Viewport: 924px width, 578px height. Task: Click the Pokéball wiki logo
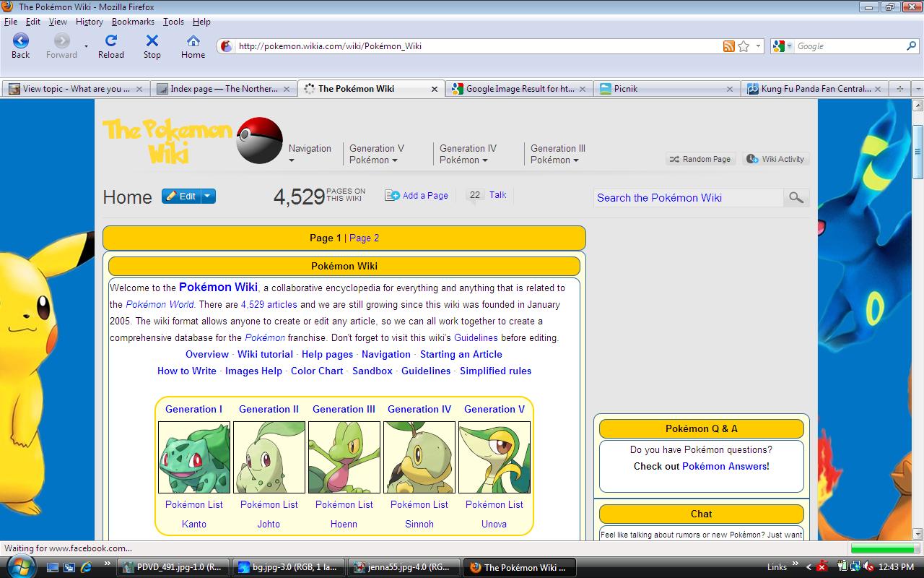click(259, 140)
